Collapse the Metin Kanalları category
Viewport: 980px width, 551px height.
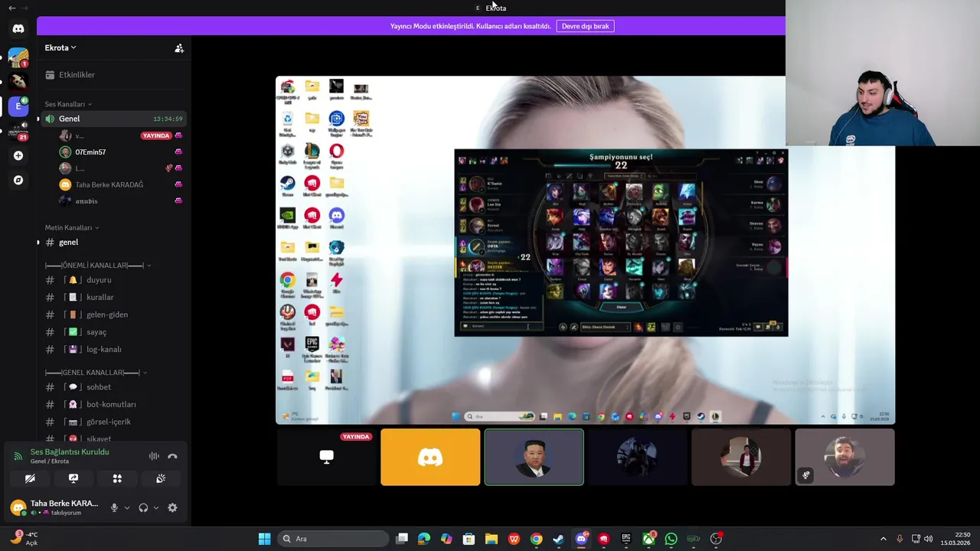pos(71,227)
